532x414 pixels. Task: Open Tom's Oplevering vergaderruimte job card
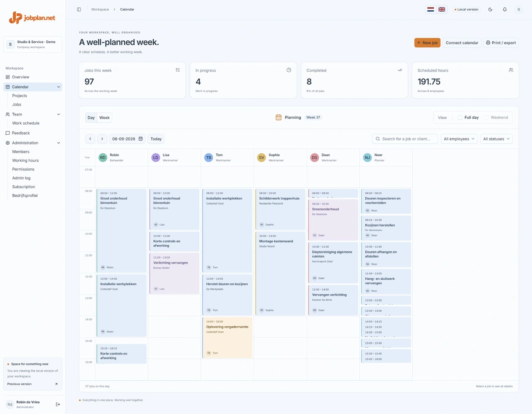tap(227, 338)
